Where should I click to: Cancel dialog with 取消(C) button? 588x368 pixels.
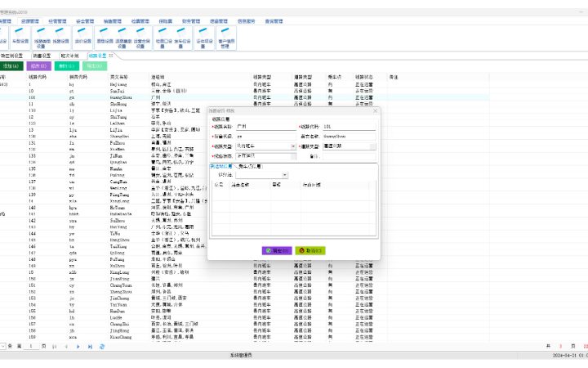click(x=310, y=250)
